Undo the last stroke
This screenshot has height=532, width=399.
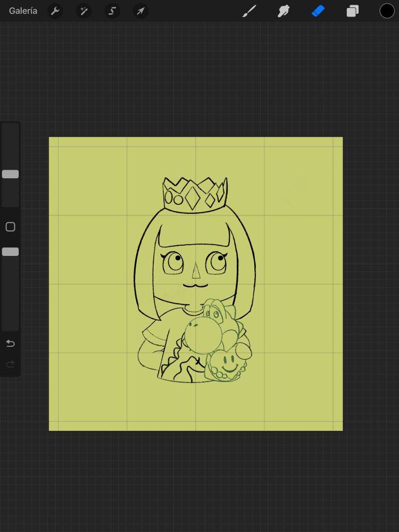11,344
